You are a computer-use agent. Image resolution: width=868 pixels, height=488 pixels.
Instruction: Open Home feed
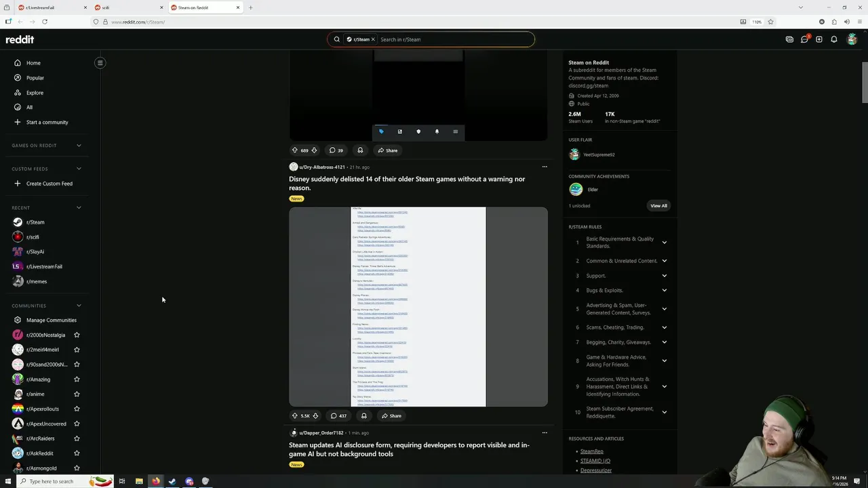click(33, 63)
